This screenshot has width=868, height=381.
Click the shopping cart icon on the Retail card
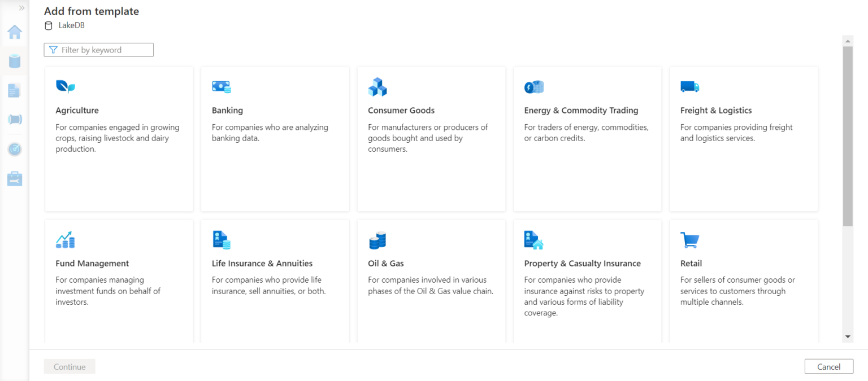click(690, 239)
